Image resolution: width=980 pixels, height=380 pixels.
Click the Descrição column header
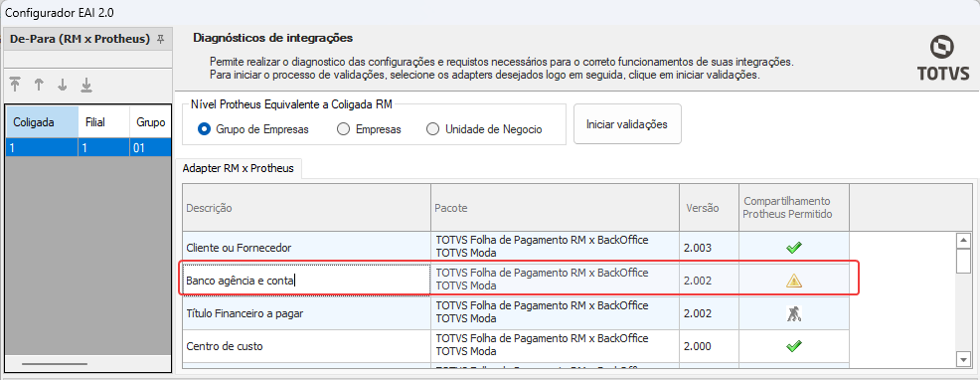(307, 207)
